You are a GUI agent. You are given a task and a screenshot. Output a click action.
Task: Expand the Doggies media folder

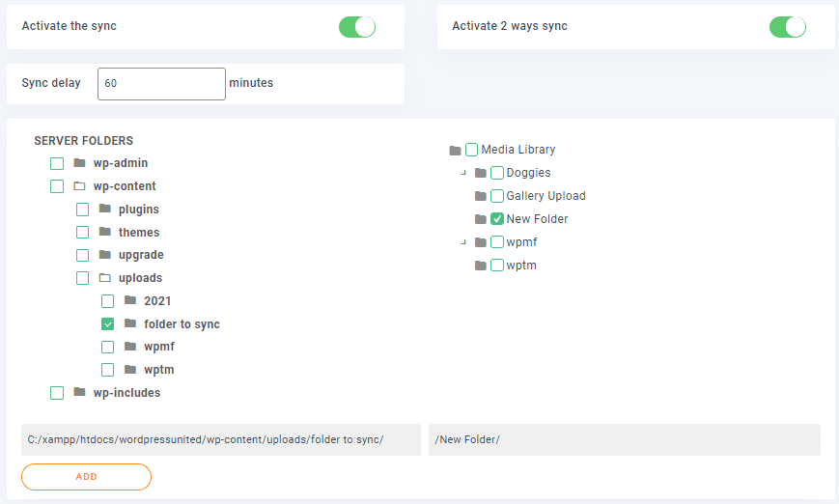463,173
